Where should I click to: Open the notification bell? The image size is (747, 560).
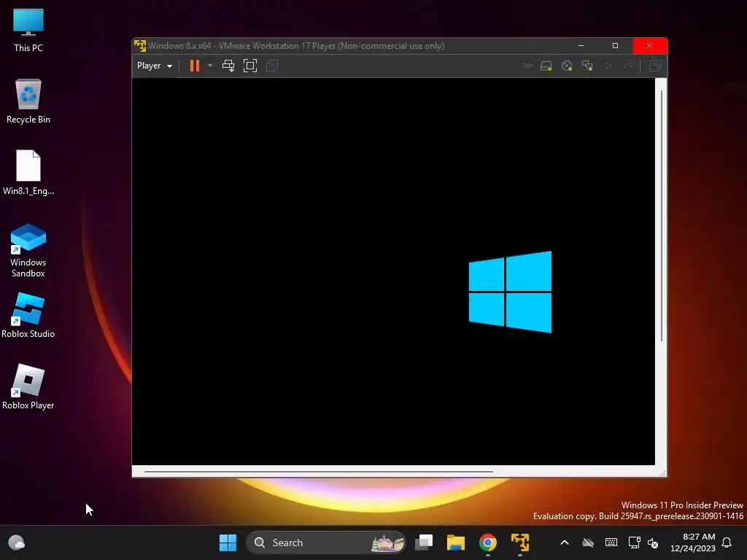pyautogui.click(x=727, y=542)
